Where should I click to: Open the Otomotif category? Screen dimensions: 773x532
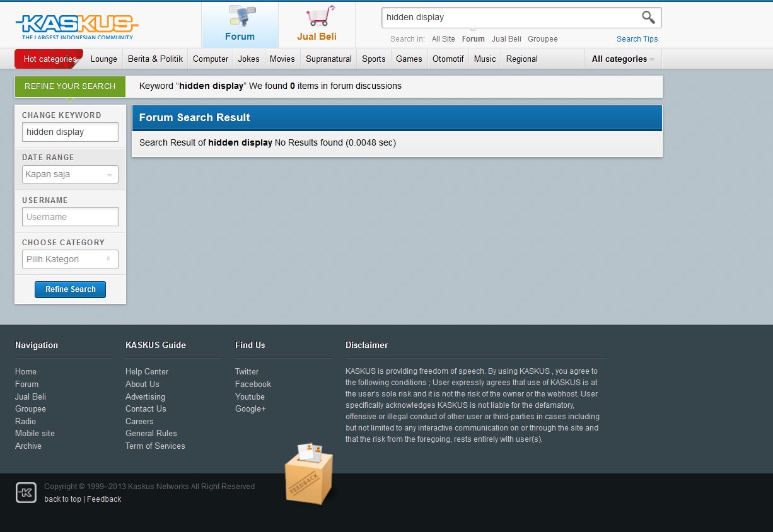click(448, 59)
